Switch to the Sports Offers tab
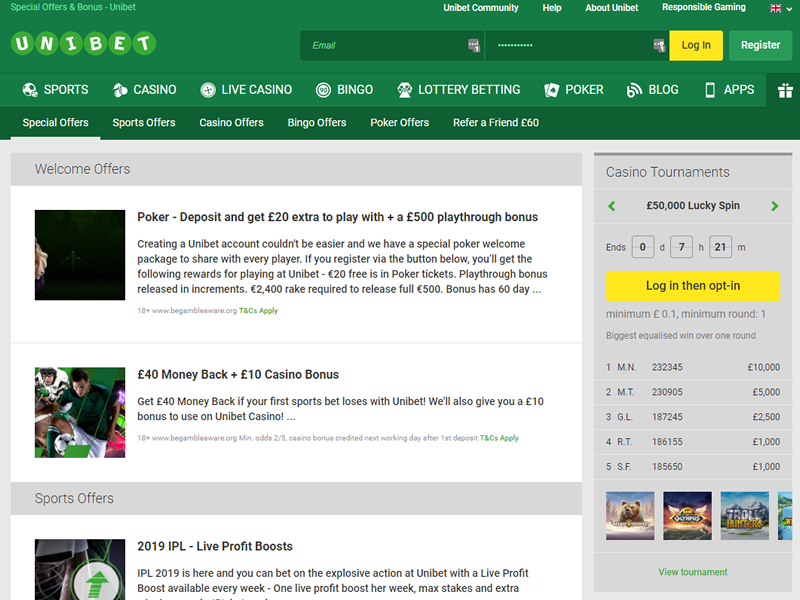Viewport: 800px width, 600px height. click(144, 123)
